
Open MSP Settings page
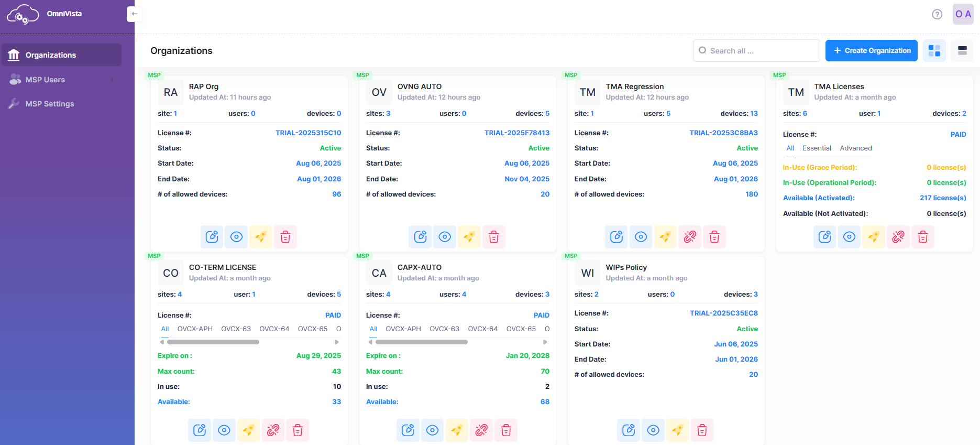pyautogui.click(x=50, y=104)
